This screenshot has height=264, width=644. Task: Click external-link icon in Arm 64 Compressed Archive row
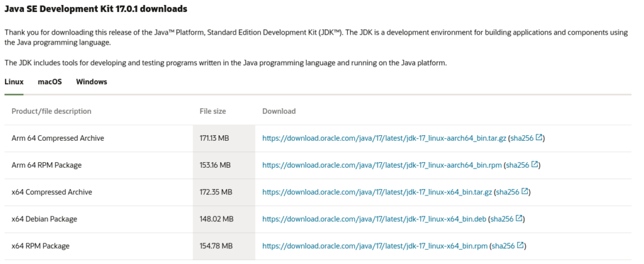(x=539, y=138)
